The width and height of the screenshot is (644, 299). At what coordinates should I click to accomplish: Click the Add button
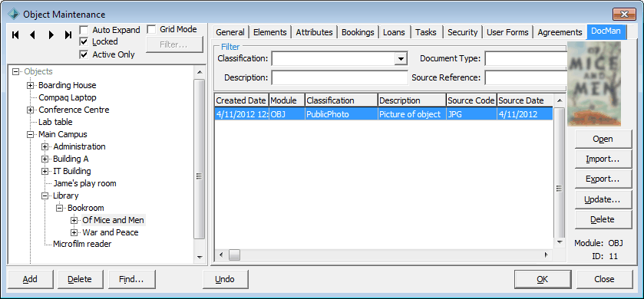[x=30, y=279]
